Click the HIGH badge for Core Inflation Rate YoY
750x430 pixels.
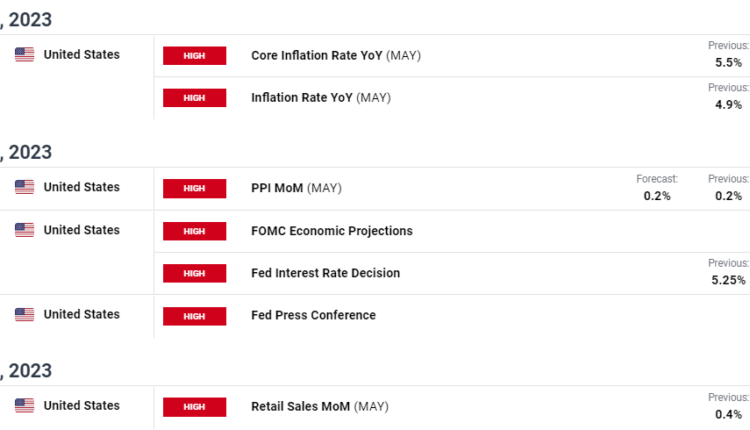(x=195, y=56)
